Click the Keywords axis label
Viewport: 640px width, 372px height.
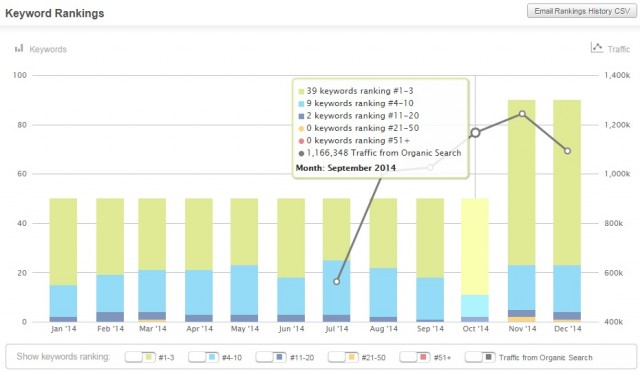point(48,49)
